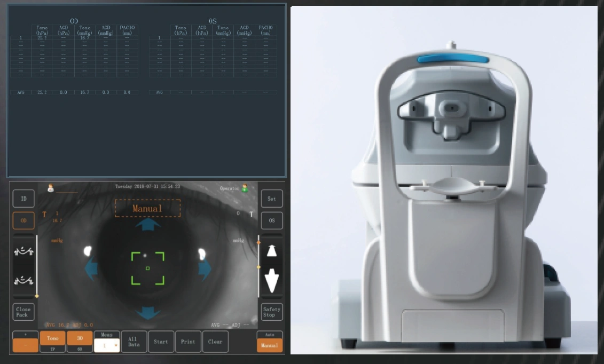Expand the Manual mode selection box
604x364 pixels.
[147, 208]
